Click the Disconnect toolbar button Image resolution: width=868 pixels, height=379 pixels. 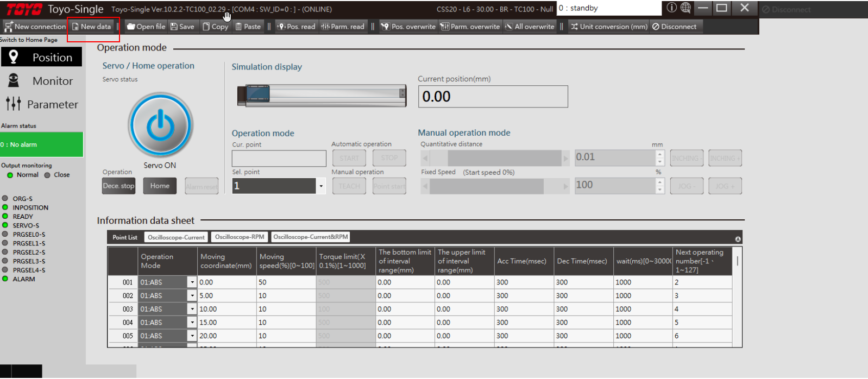[x=674, y=26]
